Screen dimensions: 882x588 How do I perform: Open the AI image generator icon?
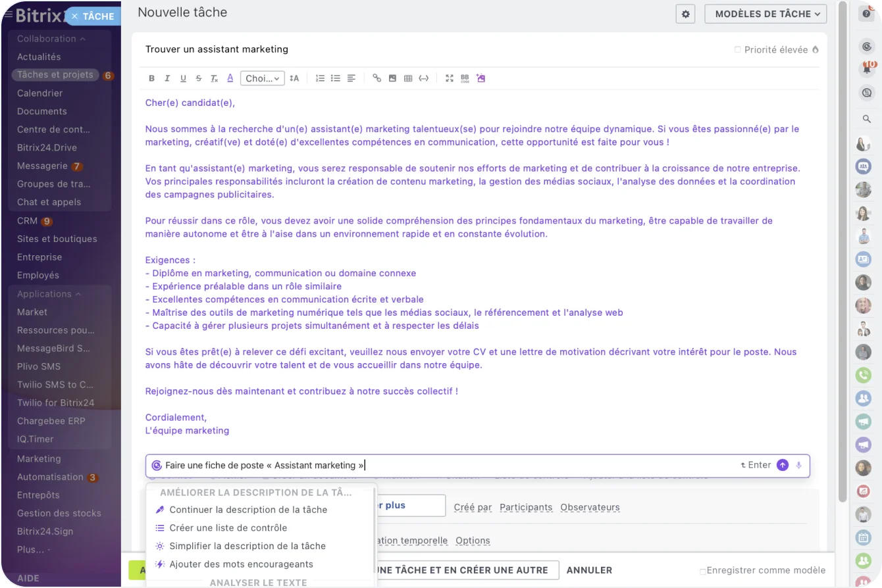480,78
